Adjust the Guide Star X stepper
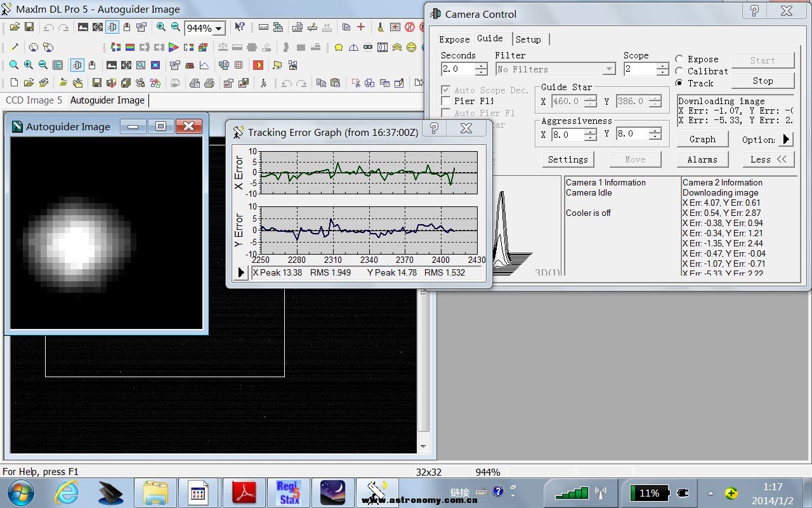Image resolution: width=812 pixels, height=508 pixels. point(591,101)
